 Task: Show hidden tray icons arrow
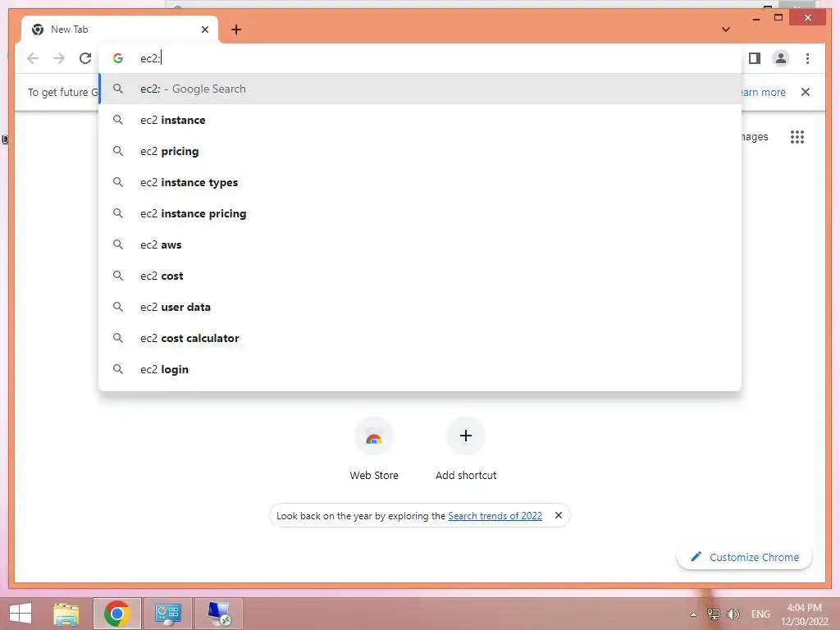coord(693,614)
